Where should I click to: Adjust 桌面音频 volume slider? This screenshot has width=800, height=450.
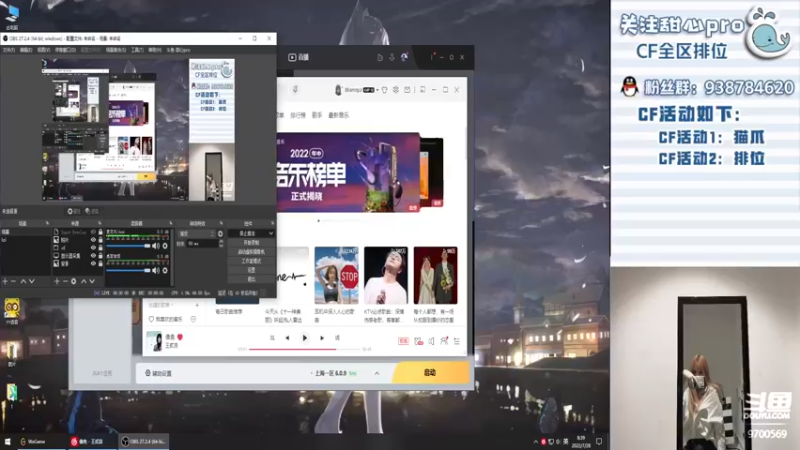tap(128, 270)
